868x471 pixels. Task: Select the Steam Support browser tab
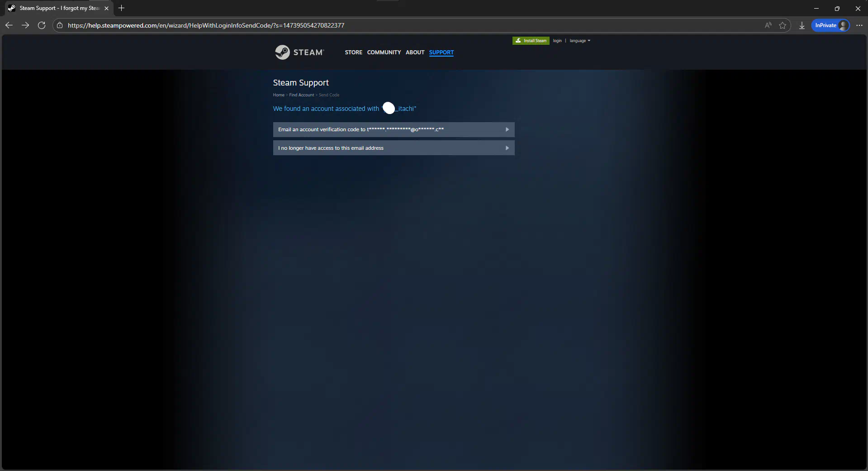[x=59, y=8]
